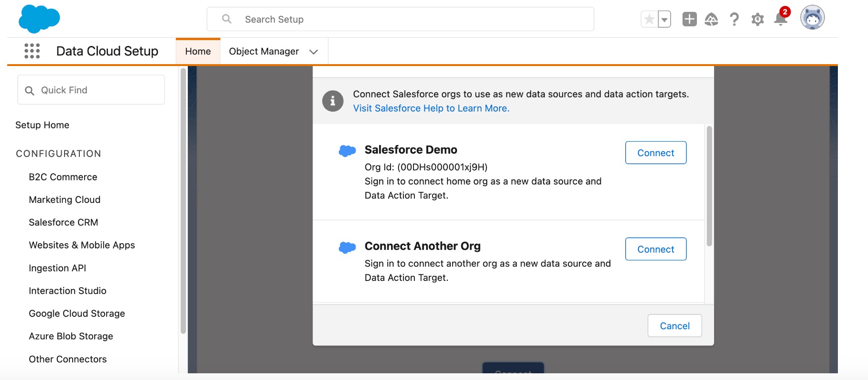
Task: View notifications bell
Action: pos(781,18)
